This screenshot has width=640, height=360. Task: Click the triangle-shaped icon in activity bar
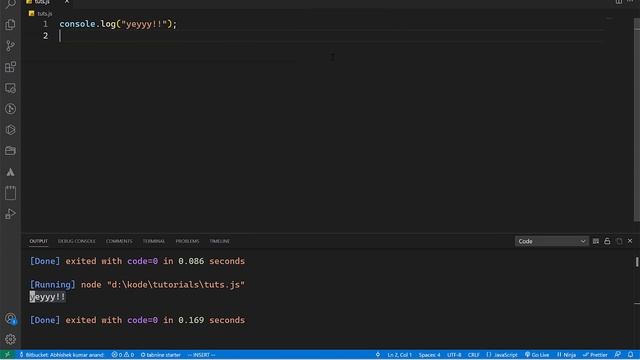coord(10,172)
